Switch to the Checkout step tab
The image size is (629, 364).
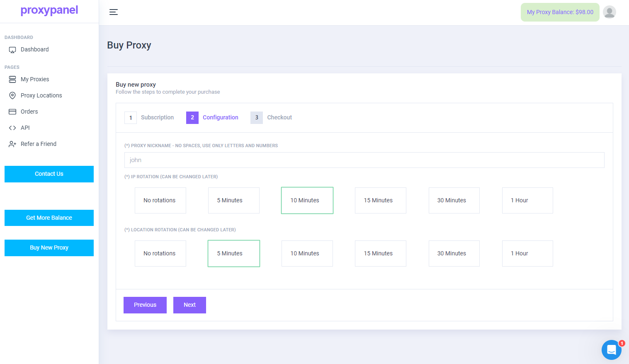(271, 118)
